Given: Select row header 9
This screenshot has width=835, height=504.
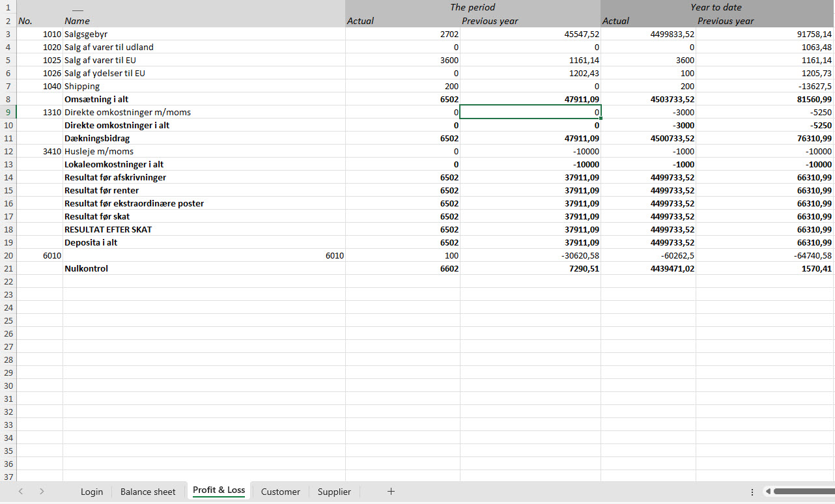Looking at the screenshot, I should [8, 112].
